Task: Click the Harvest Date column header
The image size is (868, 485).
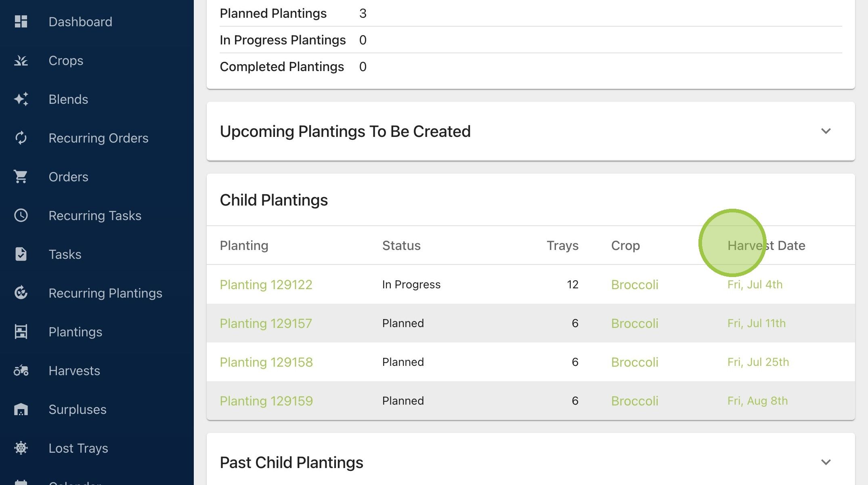Action: [x=766, y=246]
